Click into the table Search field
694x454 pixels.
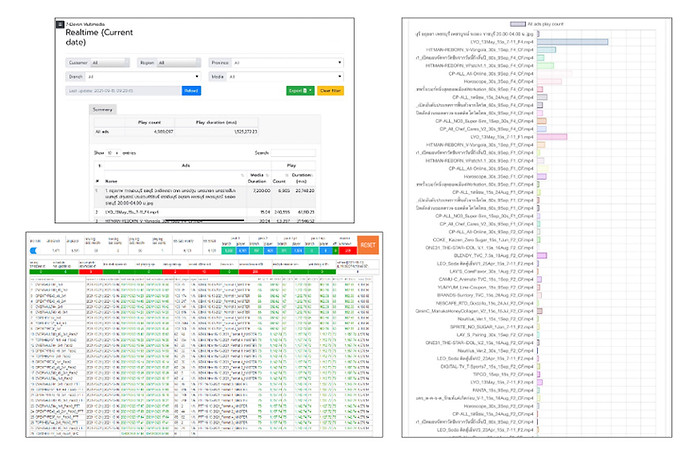tap(293, 153)
